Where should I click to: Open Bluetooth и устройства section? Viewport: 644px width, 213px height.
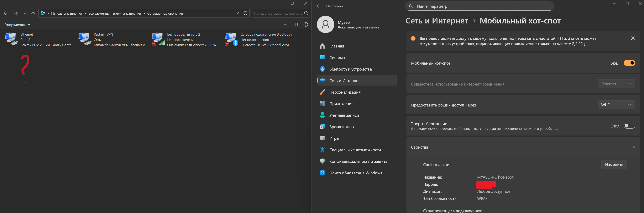(x=357, y=69)
